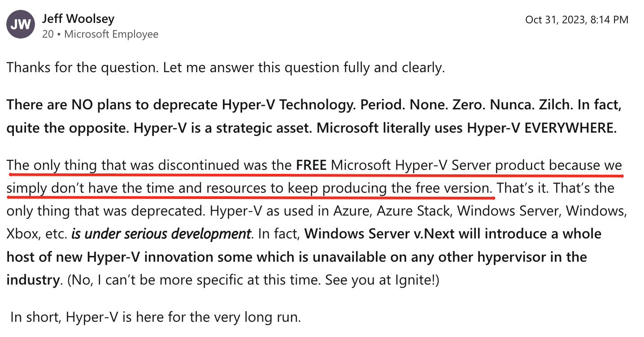Click the word EVERYWHERE

(570, 128)
